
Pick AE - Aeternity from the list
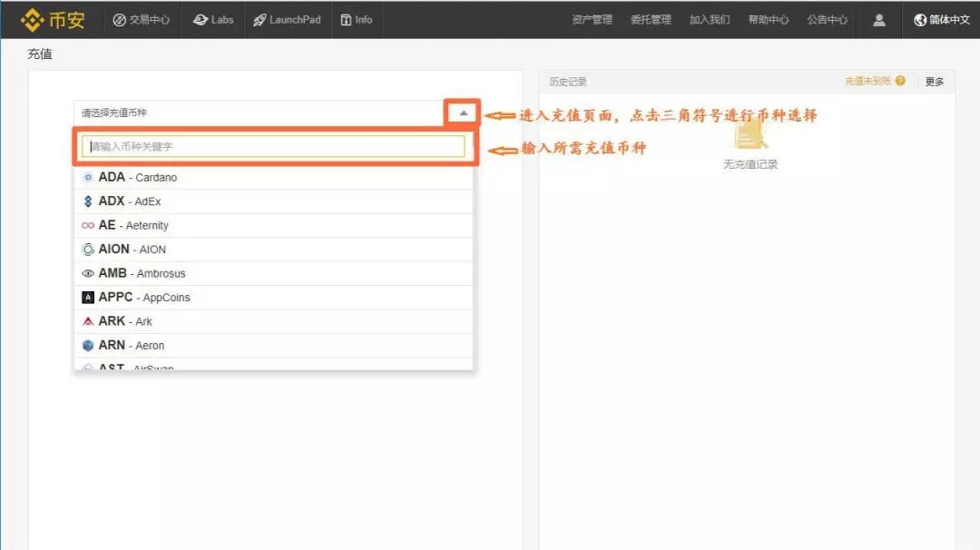click(273, 225)
